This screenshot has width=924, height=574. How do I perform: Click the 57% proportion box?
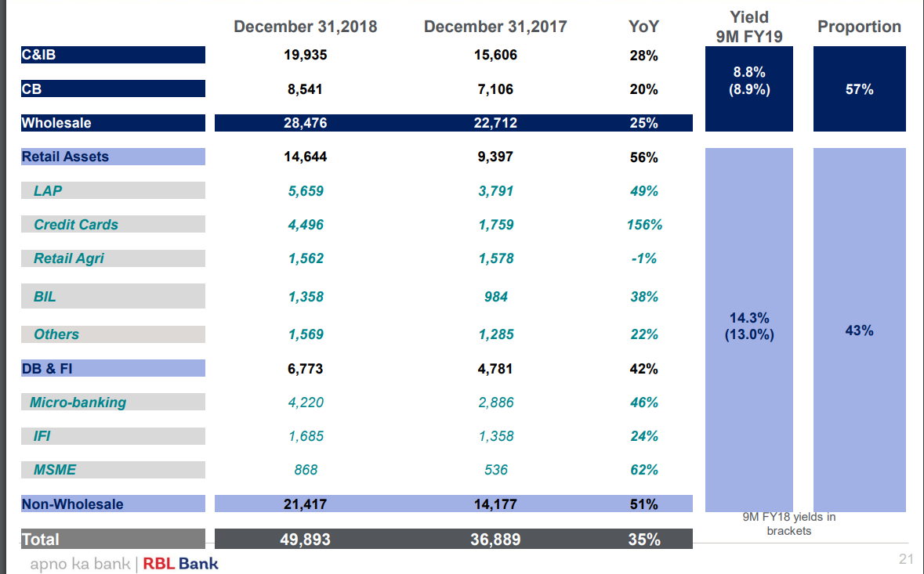coord(859,89)
